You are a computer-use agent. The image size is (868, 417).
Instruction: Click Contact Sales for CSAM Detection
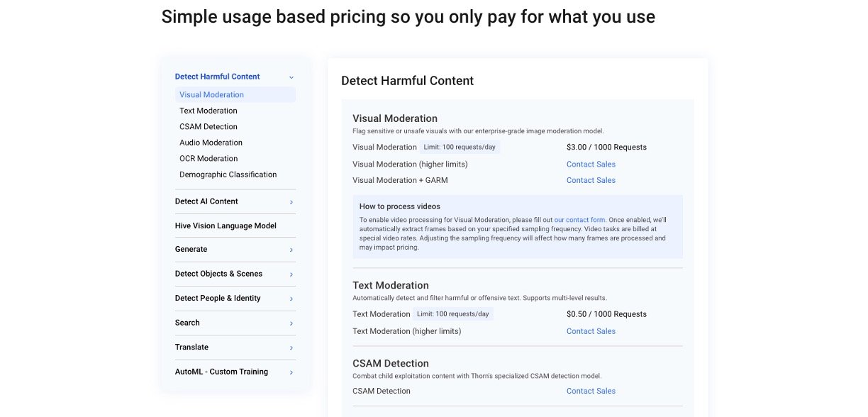(x=591, y=391)
